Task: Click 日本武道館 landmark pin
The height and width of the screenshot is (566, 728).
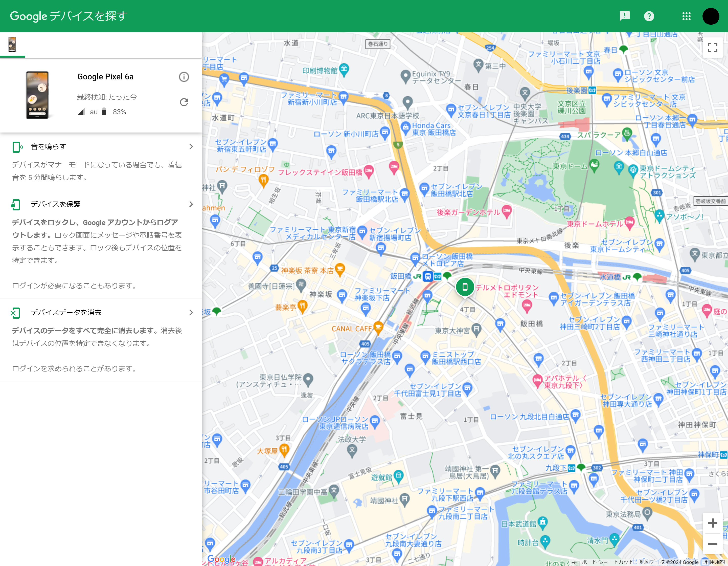Action: coord(542,523)
